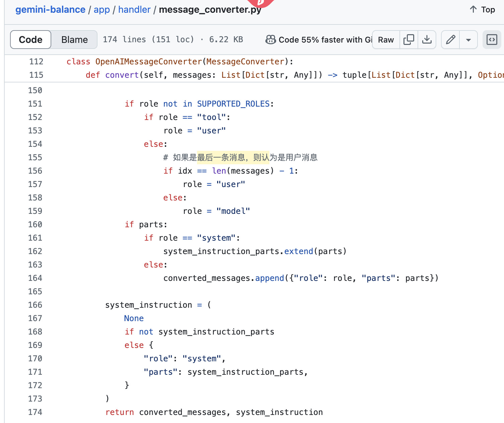Select line number 151
Viewport: 504px width, 423px height.
click(35, 104)
